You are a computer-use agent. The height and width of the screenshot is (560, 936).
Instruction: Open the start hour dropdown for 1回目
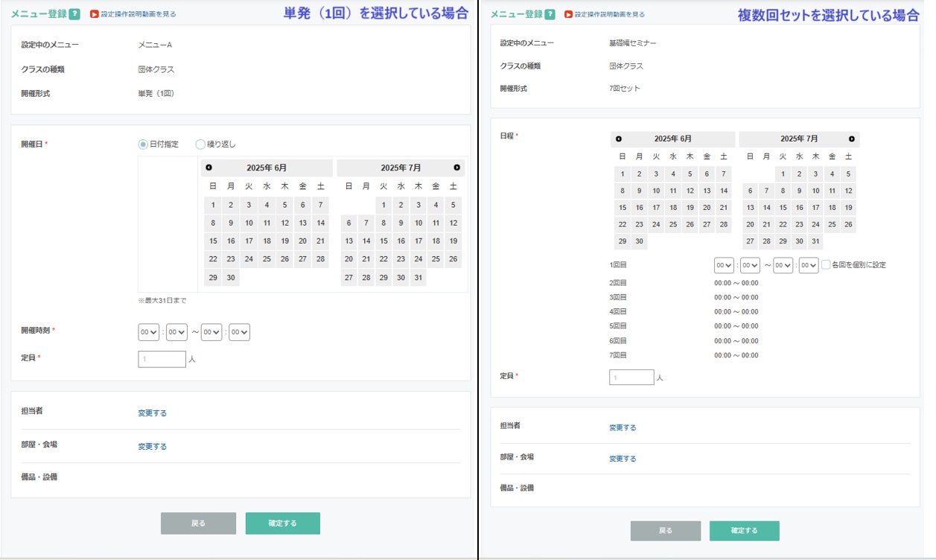(x=724, y=265)
